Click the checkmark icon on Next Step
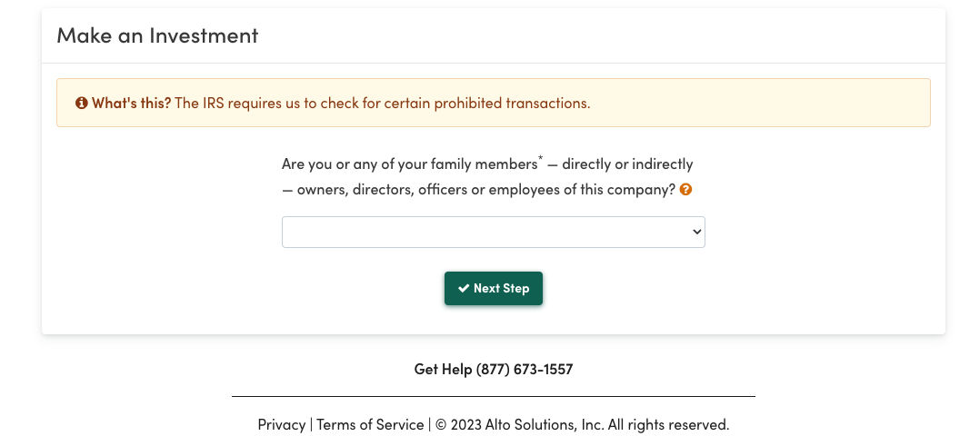Image resolution: width=980 pixels, height=446 pixels. click(463, 288)
